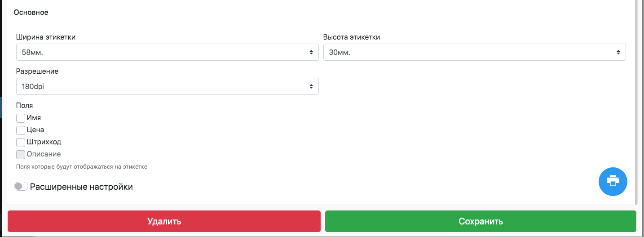The image size is (644, 237).
Task: Tick the Цена checkbox
Action: 21,130
